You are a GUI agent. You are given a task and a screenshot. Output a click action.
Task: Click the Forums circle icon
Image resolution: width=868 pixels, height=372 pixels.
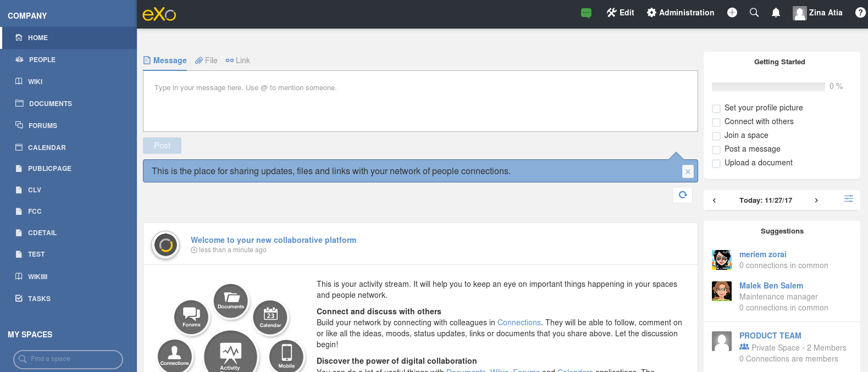tap(191, 317)
